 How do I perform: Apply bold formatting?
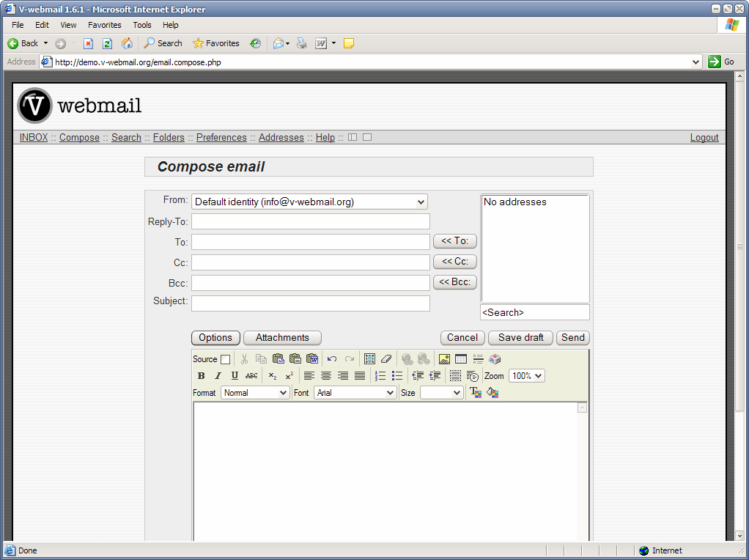point(201,376)
